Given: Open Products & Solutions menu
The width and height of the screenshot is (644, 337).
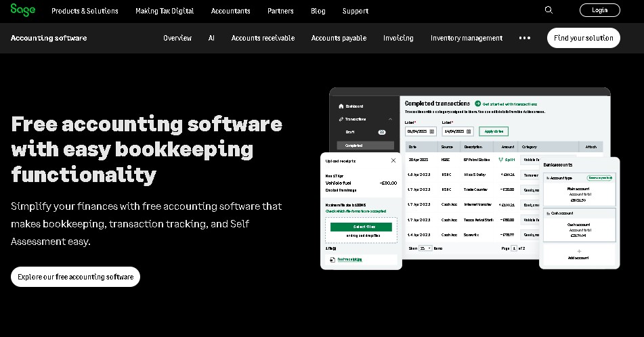Looking at the screenshot, I should [85, 11].
